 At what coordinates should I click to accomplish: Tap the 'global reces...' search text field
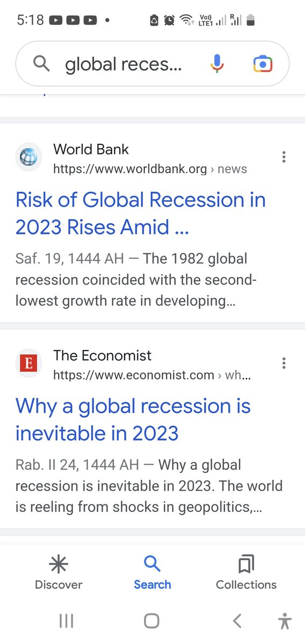click(124, 64)
